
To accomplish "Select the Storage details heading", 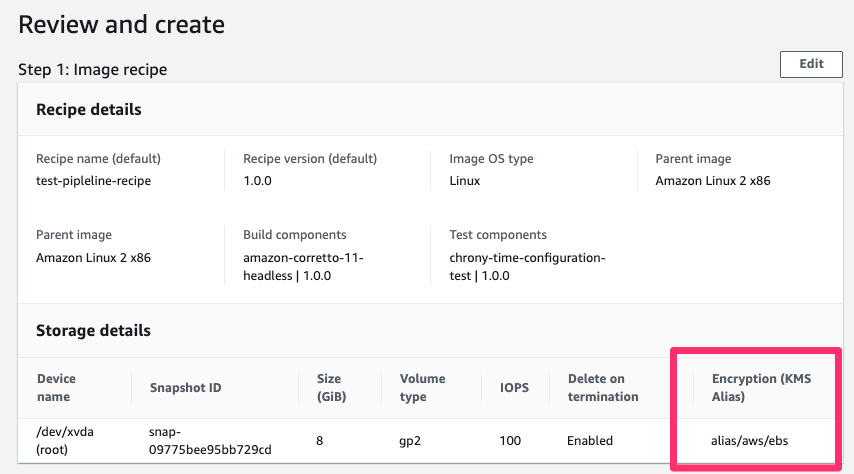I will pyautogui.click(x=93, y=331).
